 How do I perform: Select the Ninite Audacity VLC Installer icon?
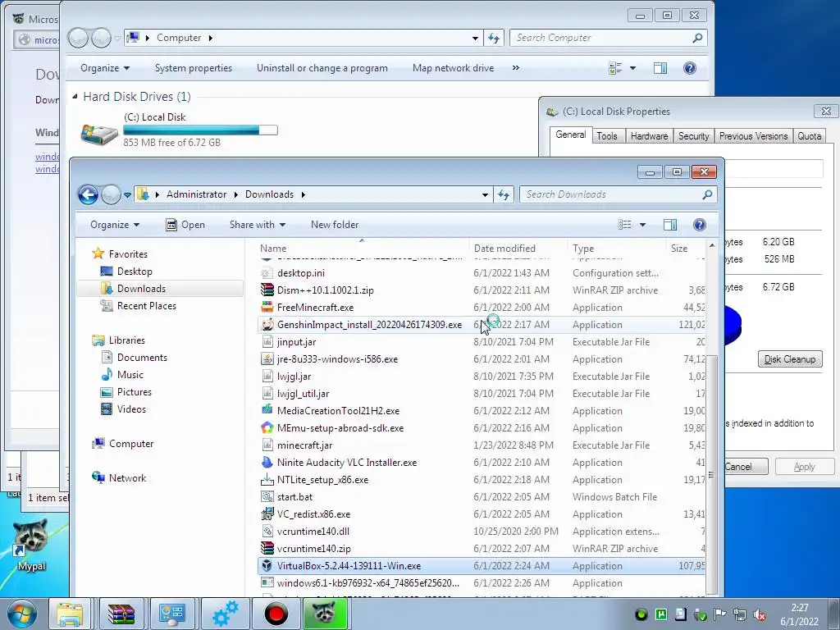267,463
